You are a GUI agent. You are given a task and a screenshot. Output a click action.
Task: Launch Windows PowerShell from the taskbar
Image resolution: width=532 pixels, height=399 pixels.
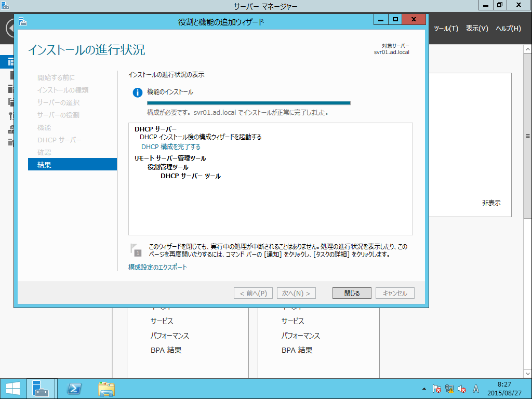[74, 389]
